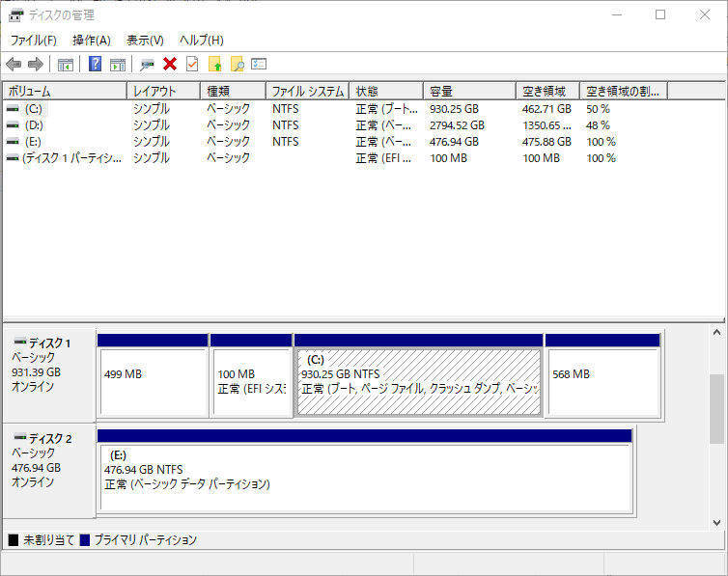This screenshot has height=576, width=728.
Task: Click the blue プライマリ パーティション legend swatch
Action: point(85,540)
